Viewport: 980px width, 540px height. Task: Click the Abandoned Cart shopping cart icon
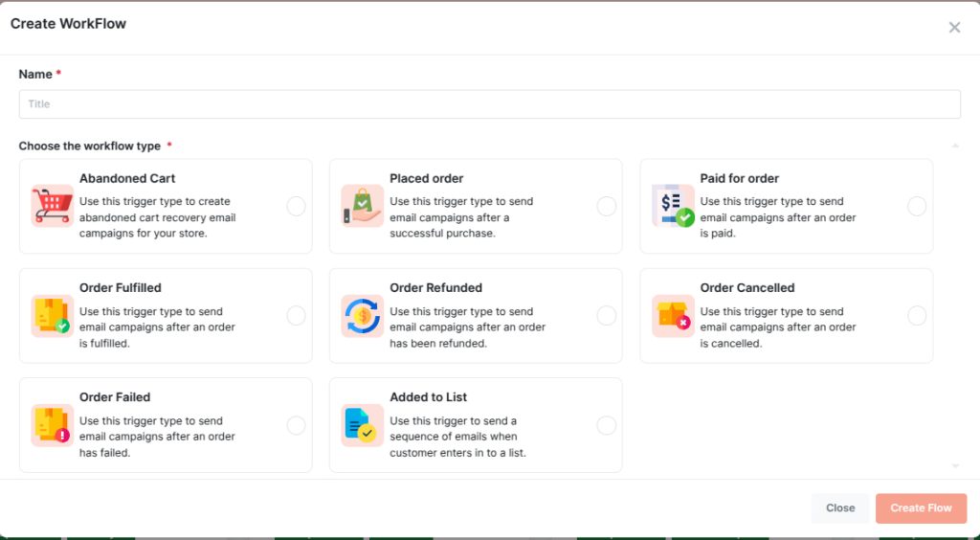click(x=53, y=206)
